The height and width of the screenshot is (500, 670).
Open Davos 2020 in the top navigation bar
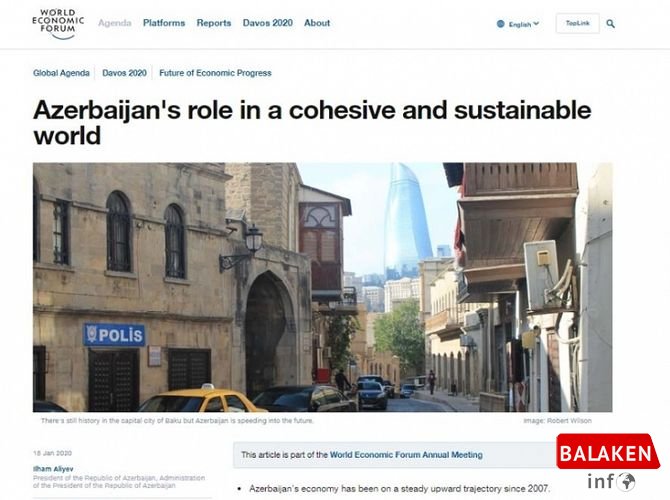[267, 23]
